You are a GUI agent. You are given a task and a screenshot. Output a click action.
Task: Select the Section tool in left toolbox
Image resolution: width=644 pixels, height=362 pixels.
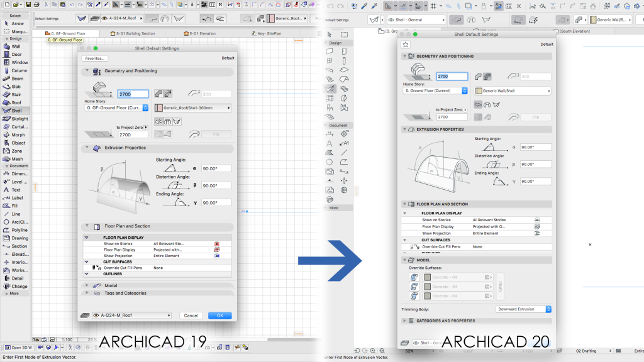15,246
